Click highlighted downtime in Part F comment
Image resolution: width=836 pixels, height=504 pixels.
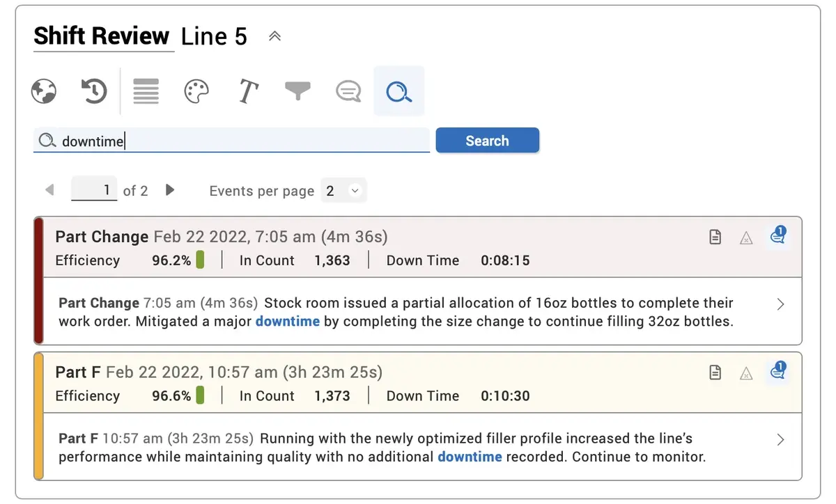[470, 457]
